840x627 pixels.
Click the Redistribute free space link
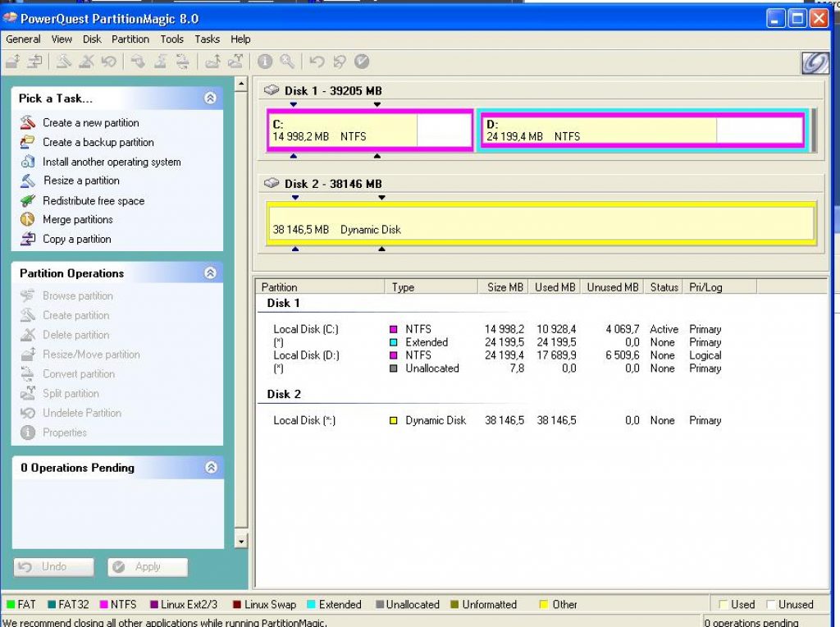click(94, 201)
